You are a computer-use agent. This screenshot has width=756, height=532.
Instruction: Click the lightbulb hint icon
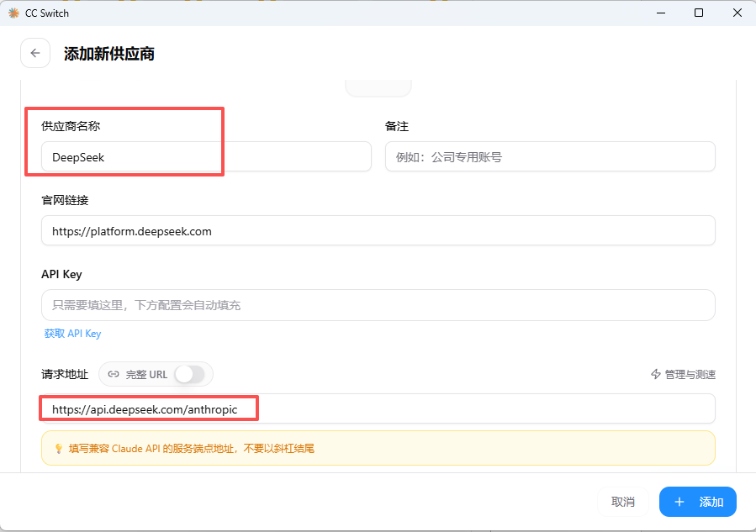[x=59, y=449]
